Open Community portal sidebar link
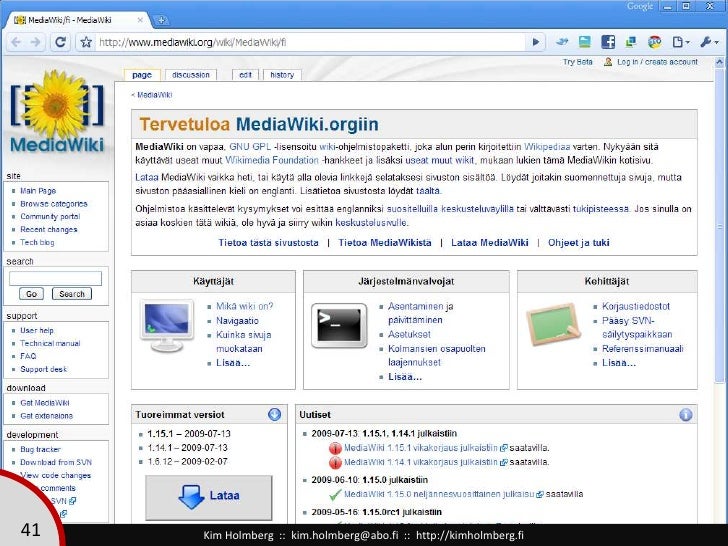 [50, 217]
